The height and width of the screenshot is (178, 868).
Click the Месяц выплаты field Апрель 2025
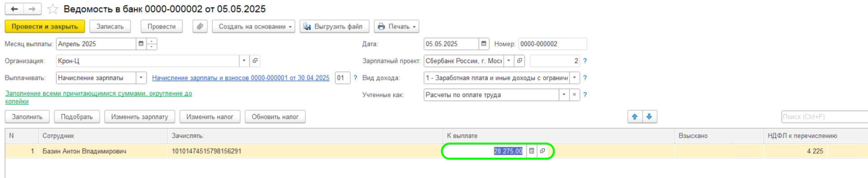point(96,44)
